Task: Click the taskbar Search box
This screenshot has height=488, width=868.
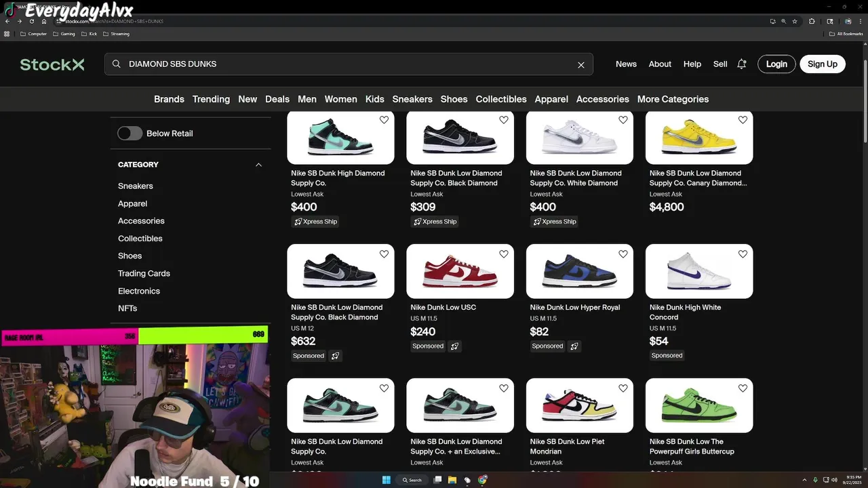Action: pyautogui.click(x=412, y=480)
